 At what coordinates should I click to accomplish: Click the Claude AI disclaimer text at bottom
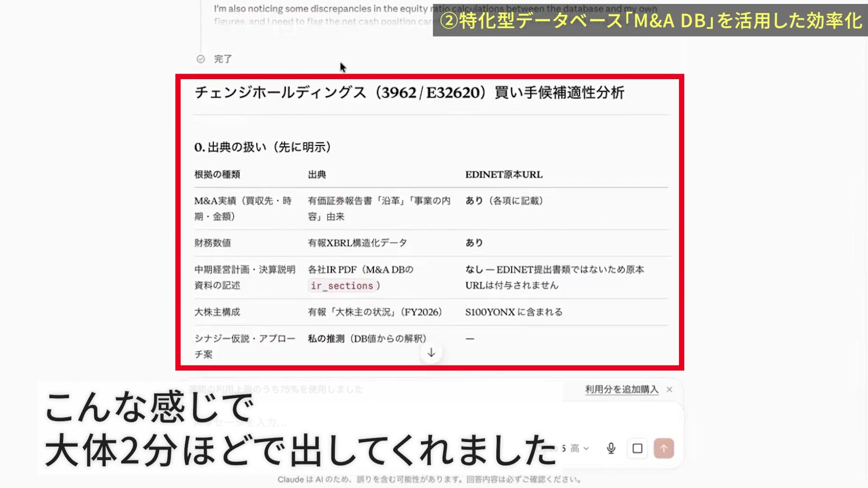click(429, 479)
